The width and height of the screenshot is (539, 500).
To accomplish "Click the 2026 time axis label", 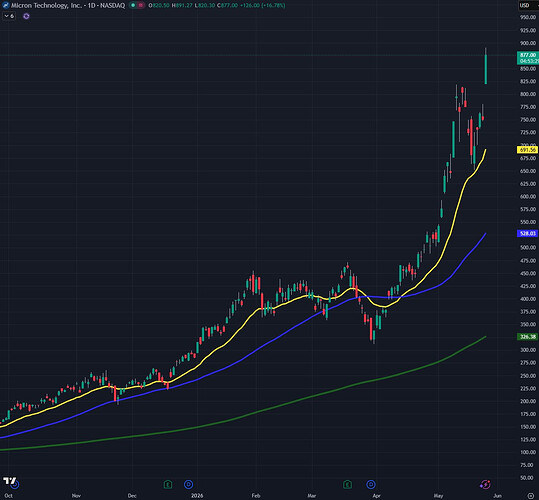I will point(197,496).
